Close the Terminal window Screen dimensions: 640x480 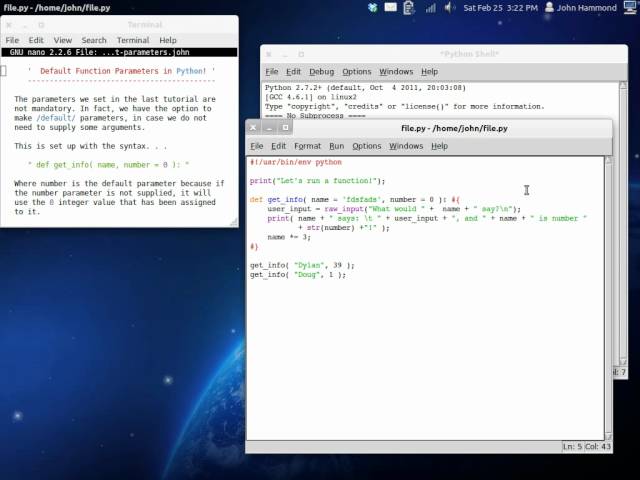click(x=9, y=25)
